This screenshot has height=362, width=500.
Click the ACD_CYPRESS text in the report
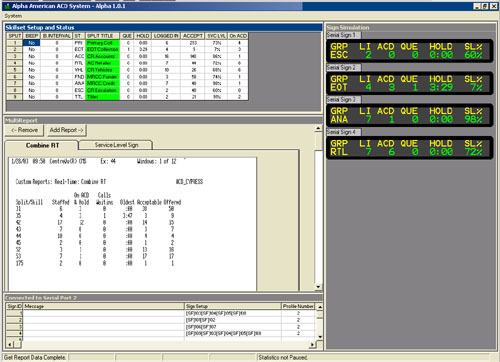[x=189, y=182]
